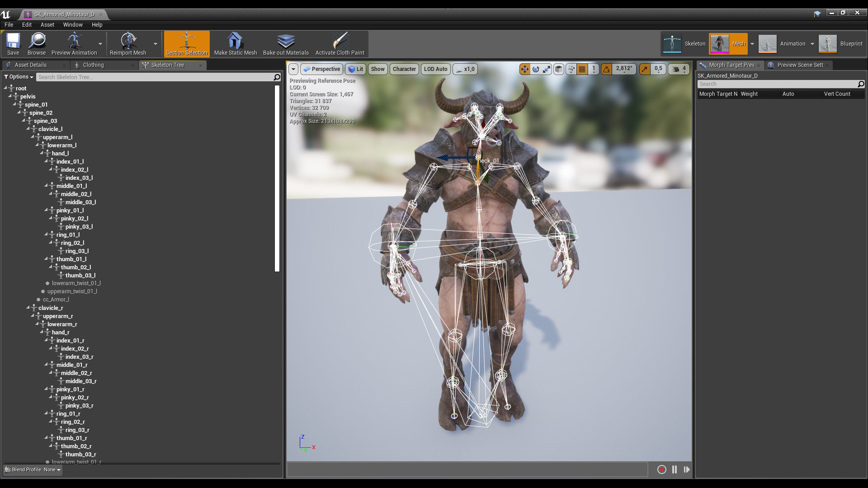Screen dimensions: 868x488
Task: Close the Skeleton Tree tab
Action: (x=201, y=65)
